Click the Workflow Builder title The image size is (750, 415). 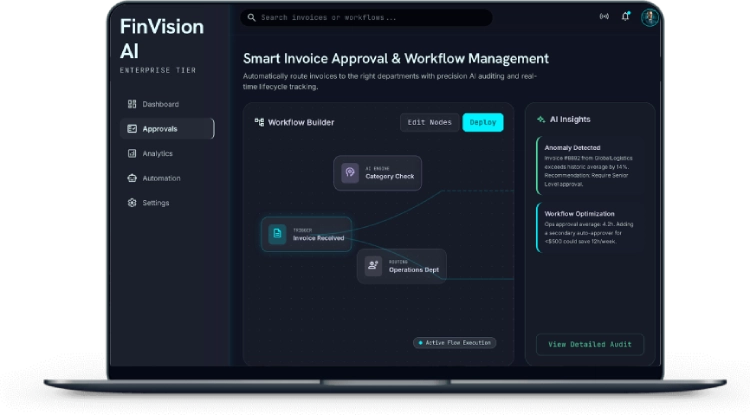tap(301, 122)
